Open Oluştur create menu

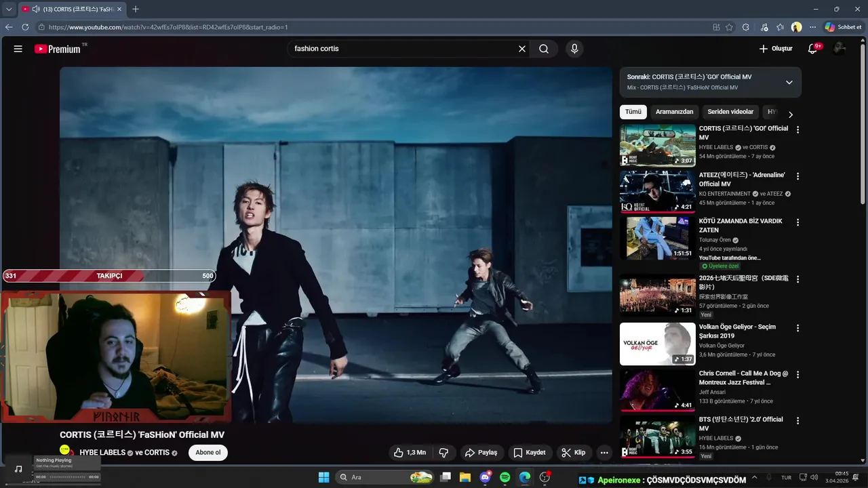point(776,49)
